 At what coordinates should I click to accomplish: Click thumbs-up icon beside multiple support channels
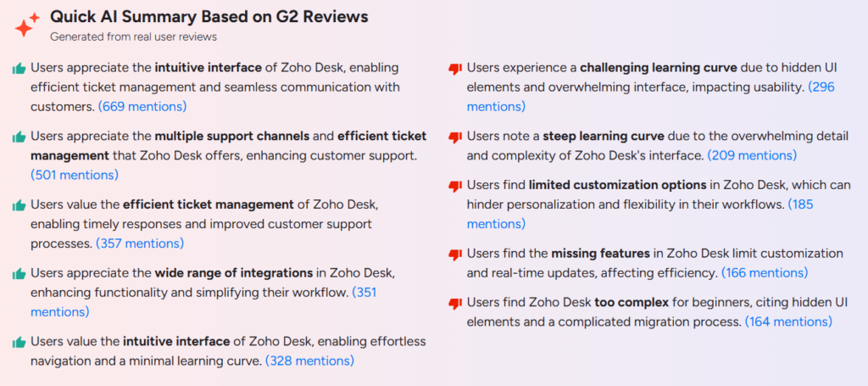pyautogui.click(x=19, y=137)
